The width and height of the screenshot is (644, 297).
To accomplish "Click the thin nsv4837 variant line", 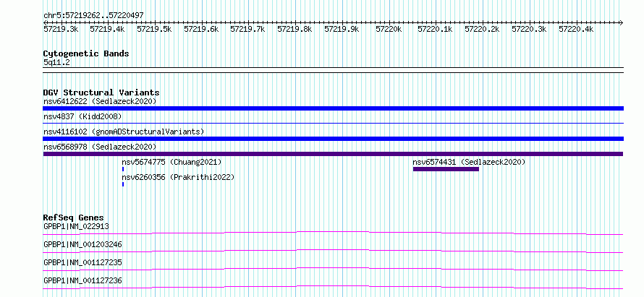I will pos(333,123).
